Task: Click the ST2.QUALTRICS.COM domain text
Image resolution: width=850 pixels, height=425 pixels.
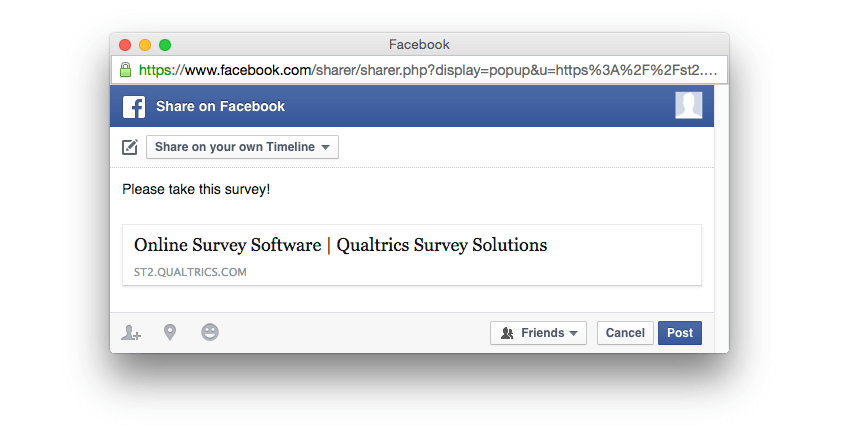Action: click(x=190, y=272)
